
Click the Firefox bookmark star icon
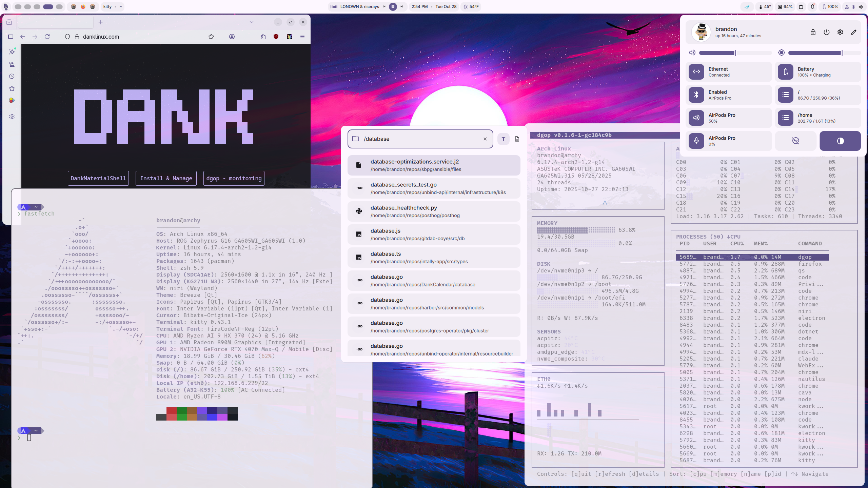click(x=211, y=37)
